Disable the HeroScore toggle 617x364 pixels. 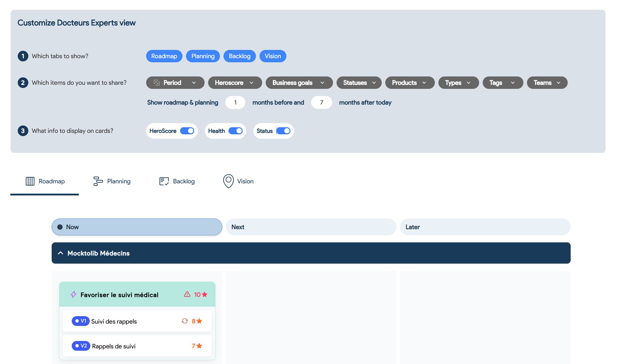[x=187, y=131]
